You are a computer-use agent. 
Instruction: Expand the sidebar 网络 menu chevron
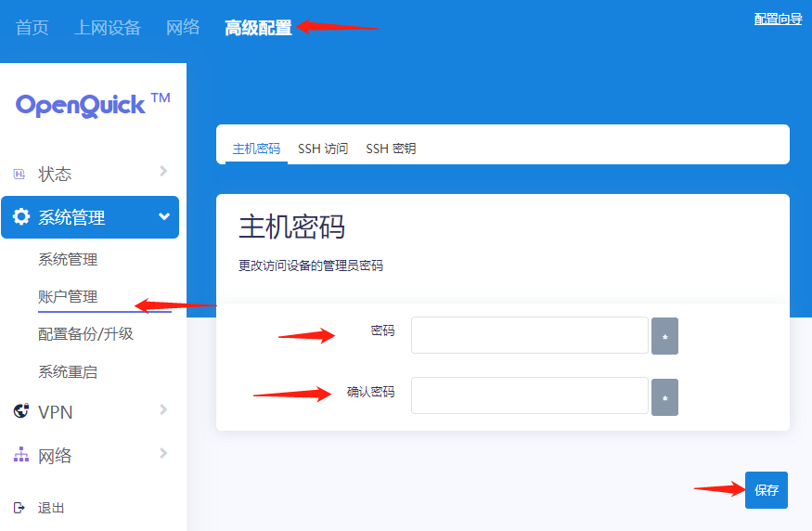[163, 453]
